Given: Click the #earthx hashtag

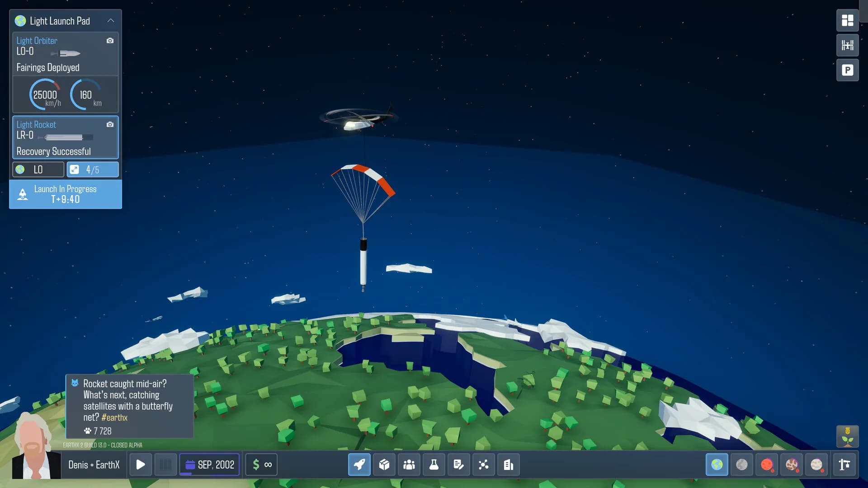Looking at the screenshot, I should pos(114,418).
